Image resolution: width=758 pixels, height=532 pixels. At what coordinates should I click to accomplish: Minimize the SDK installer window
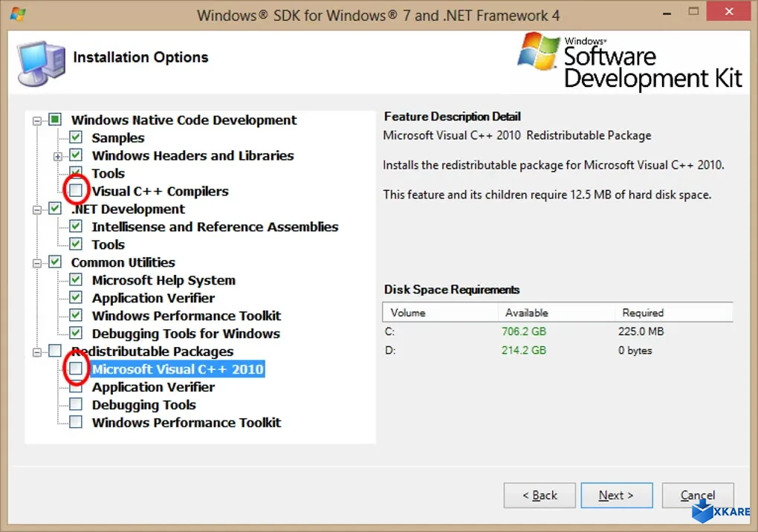(667, 13)
